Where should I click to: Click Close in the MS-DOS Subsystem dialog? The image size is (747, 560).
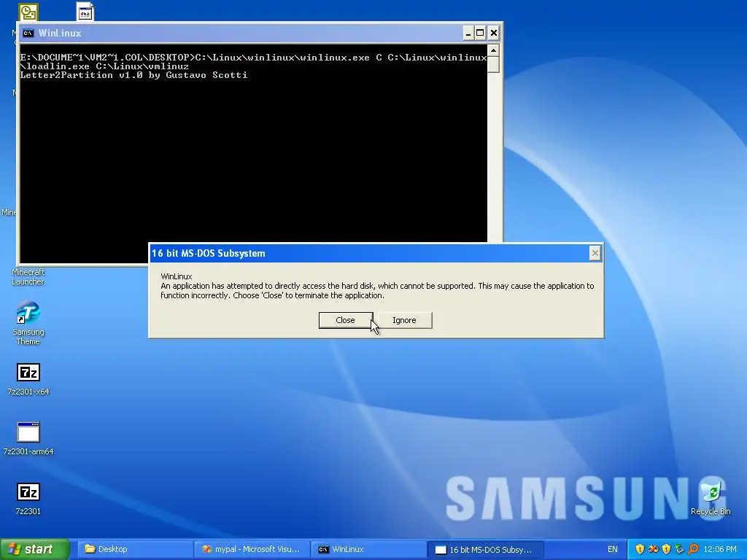[345, 320]
